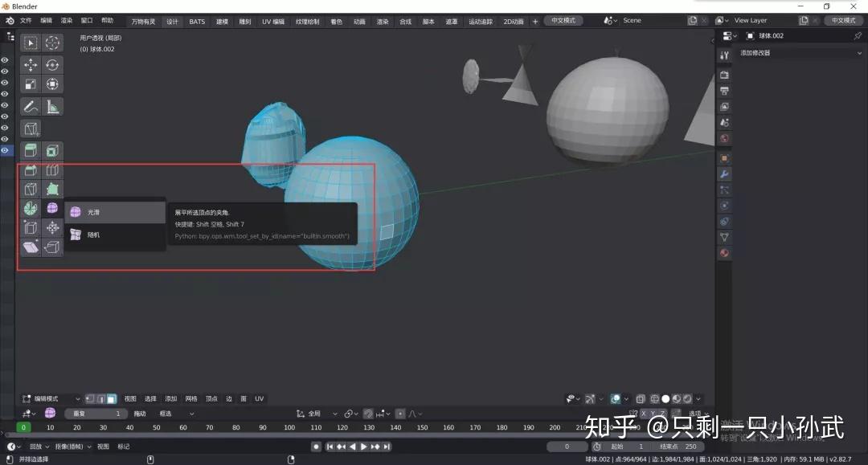Select the Measure tool in the toolbar
Image resolution: width=868 pixels, height=465 pixels.
(x=51, y=106)
